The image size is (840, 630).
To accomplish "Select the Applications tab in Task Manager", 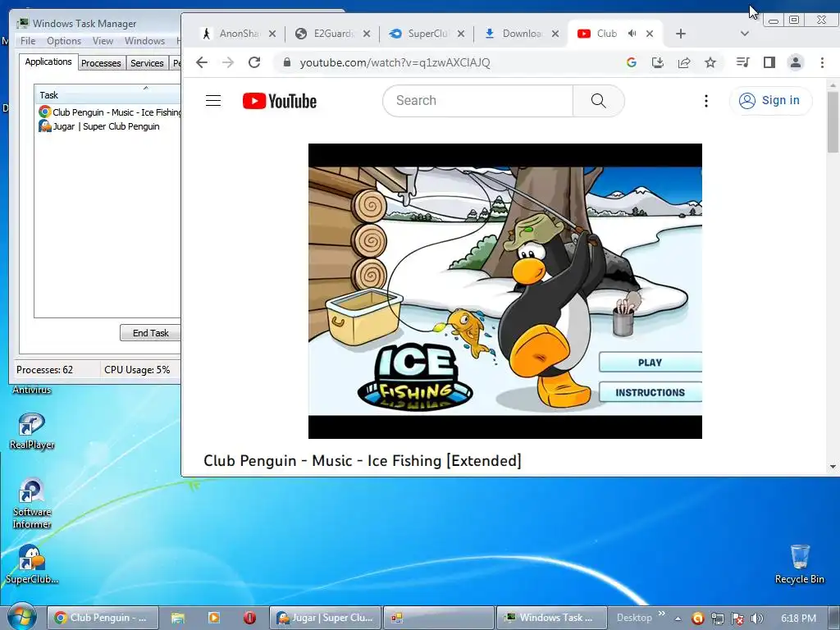I will [48, 62].
